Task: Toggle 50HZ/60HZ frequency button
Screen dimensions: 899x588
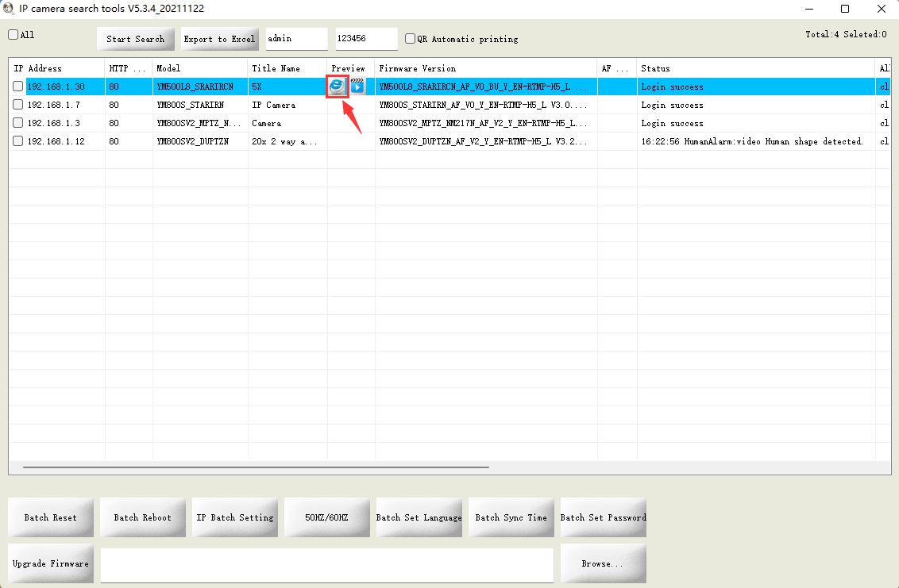Action: tap(326, 517)
